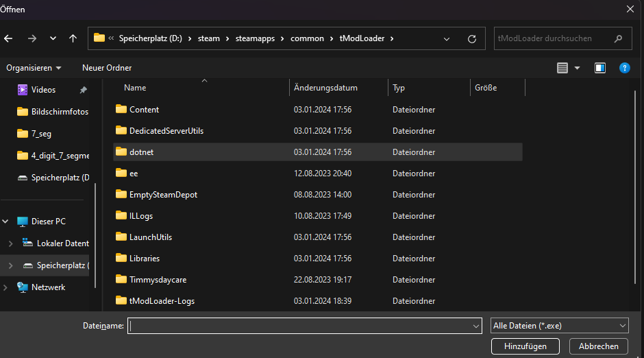Viewport: 644px width, 358px height.
Task: Select the Timmysdaycare folder icon
Action: click(121, 279)
